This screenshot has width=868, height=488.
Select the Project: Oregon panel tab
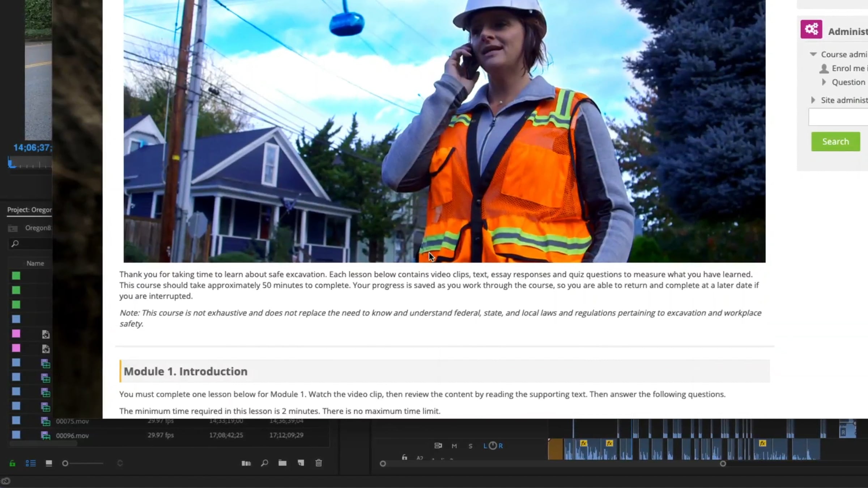tap(29, 210)
